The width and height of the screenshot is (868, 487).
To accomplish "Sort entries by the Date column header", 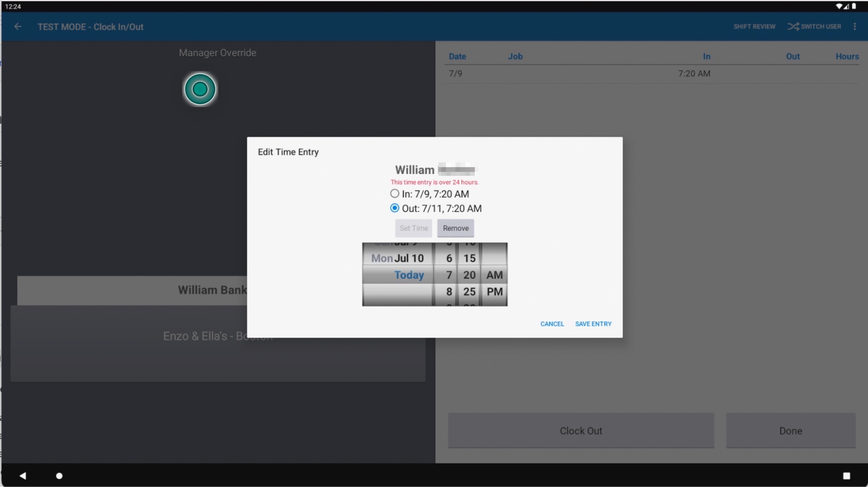I will tap(457, 56).
